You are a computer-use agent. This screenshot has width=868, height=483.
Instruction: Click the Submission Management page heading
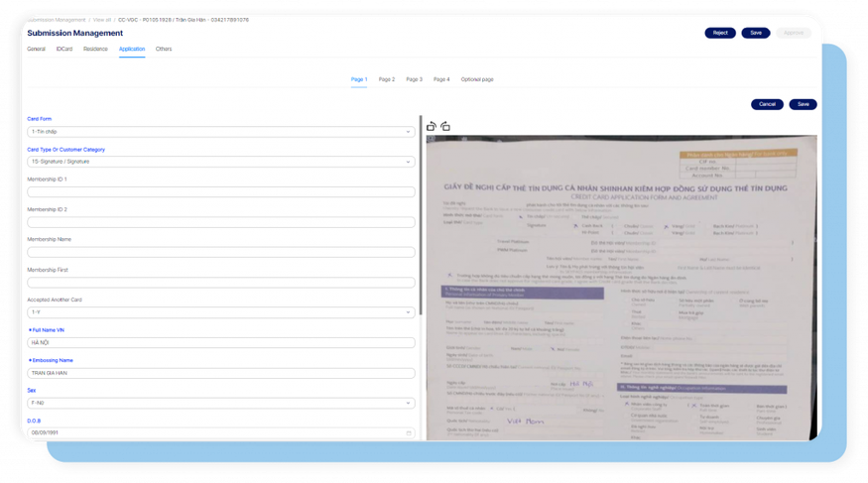pyautogui.click(x=74, y=33)
